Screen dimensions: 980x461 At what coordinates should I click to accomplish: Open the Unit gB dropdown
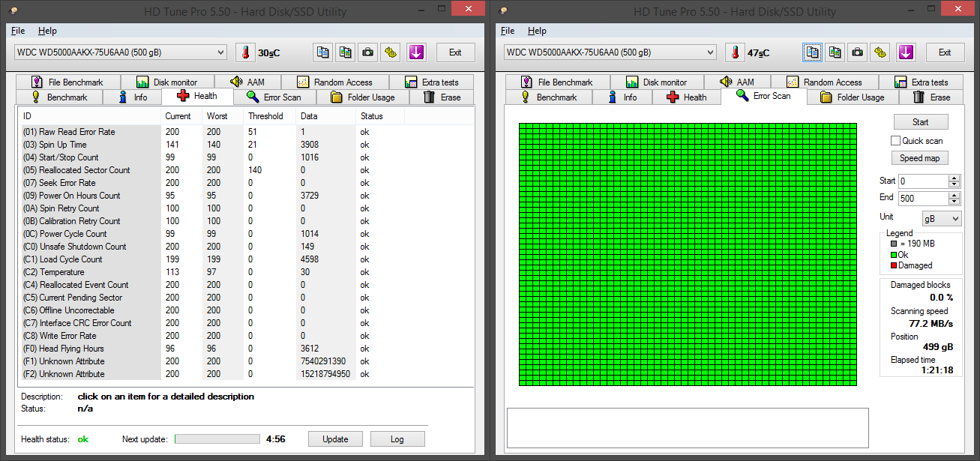940,218
